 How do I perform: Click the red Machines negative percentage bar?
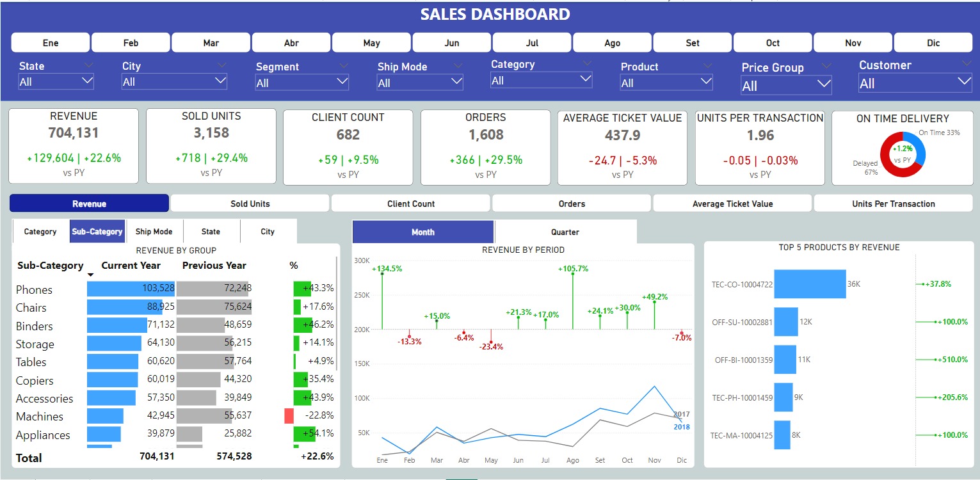289,416
